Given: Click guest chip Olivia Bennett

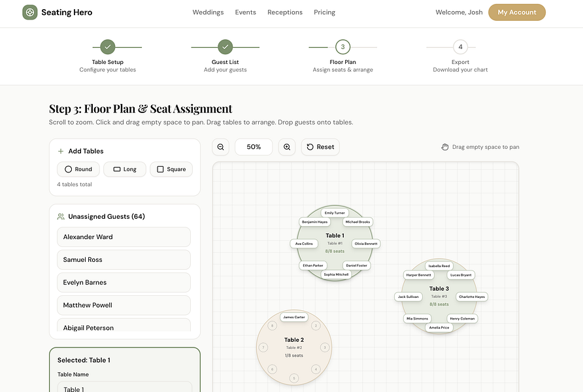Looking at the screenshot, I should tap(366, 244).
